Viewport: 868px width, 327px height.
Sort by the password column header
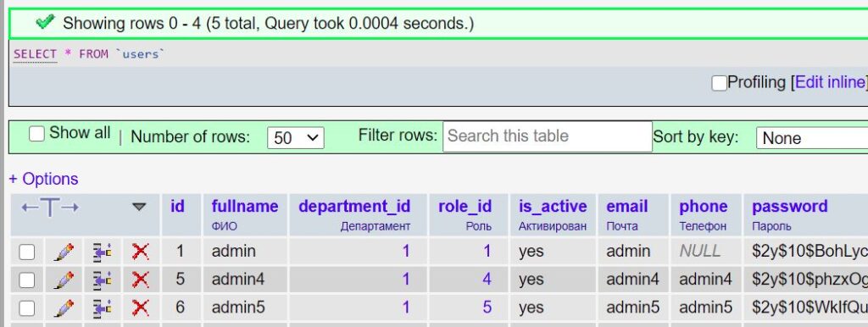point(789,207)
